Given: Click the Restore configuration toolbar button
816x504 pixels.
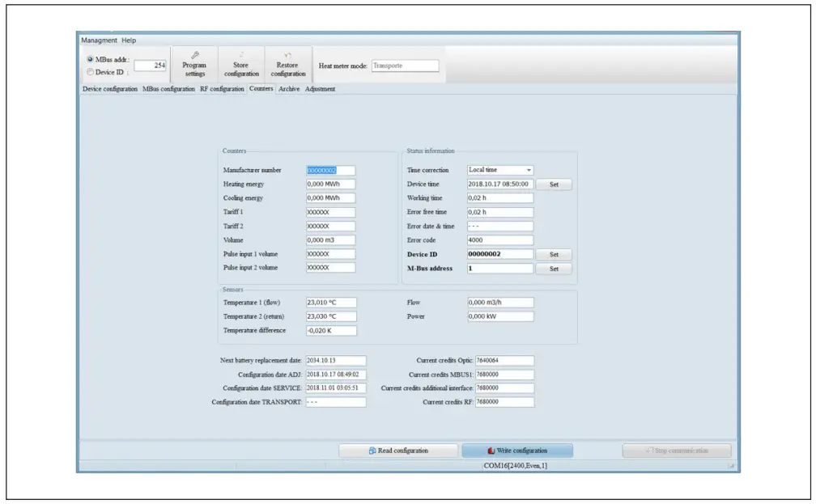Looking at the screenshot, I should click(x=288, y=64).
